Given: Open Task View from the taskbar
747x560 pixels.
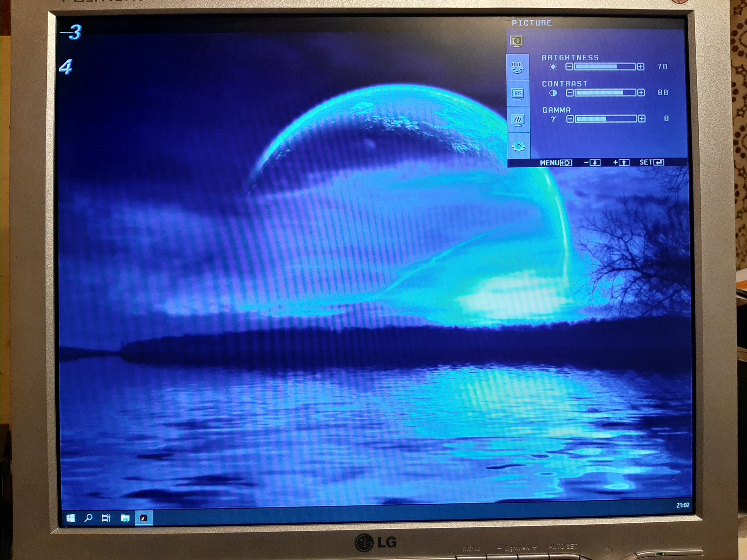Looking at the screenshot, I should pyautogui.click(x=106, y=518).
